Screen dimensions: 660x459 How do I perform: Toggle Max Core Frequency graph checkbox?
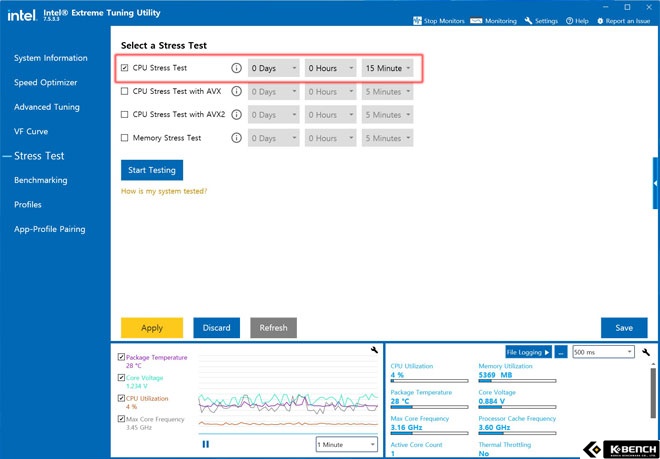click(121, 419)
